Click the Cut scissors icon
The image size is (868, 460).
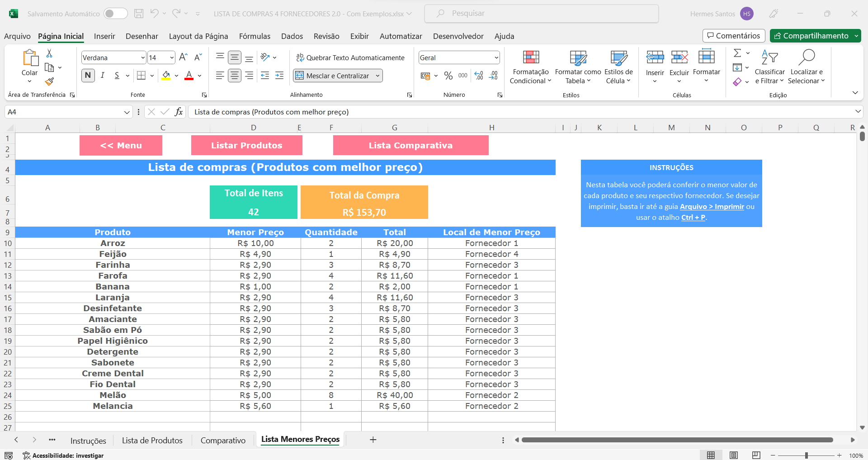(49, 53)
